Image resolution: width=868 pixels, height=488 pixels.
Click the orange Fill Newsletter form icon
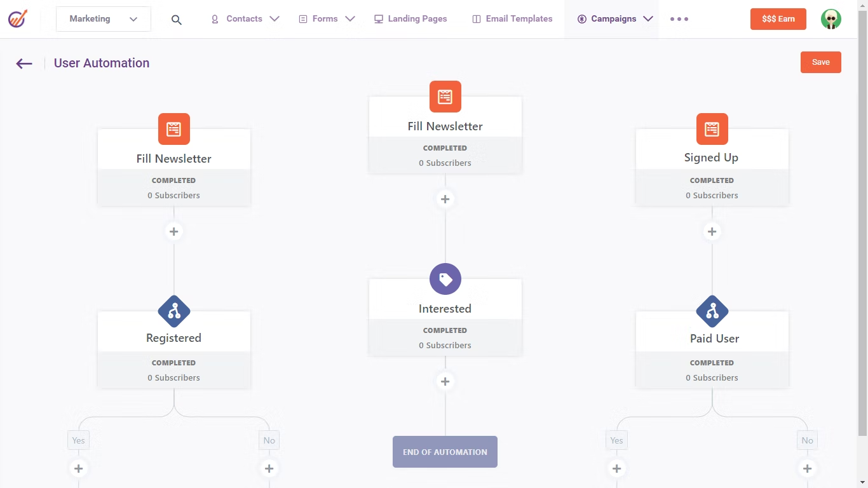point(173,129)
